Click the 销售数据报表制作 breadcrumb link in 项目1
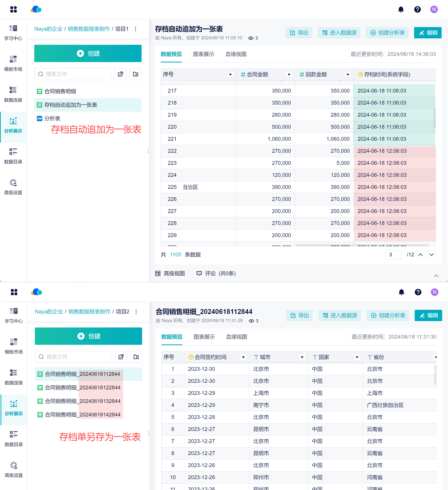 (89, 29)
